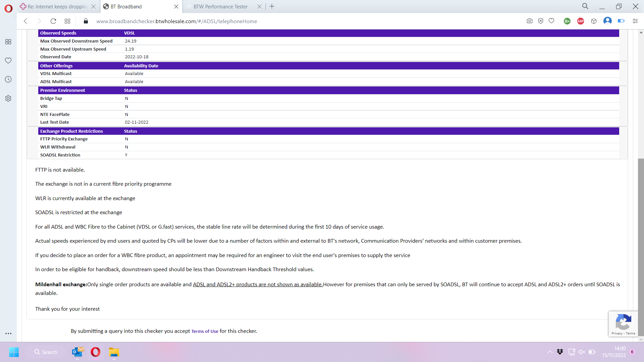The width and height of the screenshot is (644, 362).
Task: Open sidebar Settings gear icon
Action: tap(8, 98)
